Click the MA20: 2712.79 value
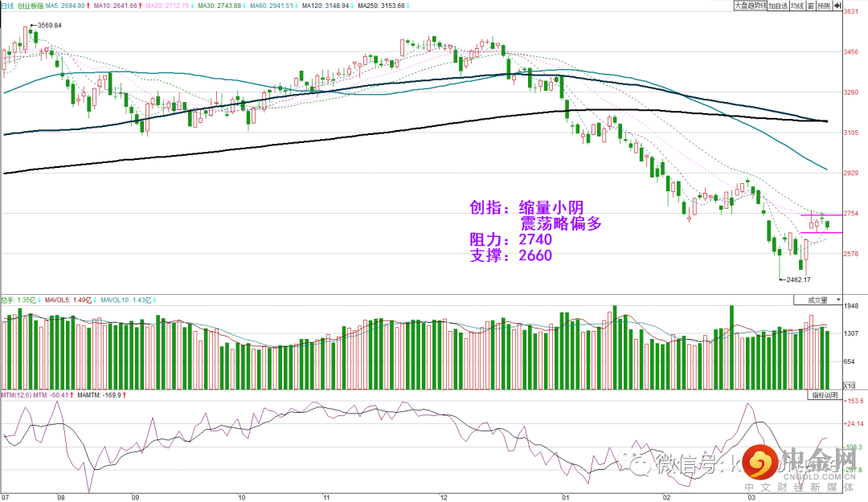Image resolution: width=868 pixels, height=502 pixels. 170,6
